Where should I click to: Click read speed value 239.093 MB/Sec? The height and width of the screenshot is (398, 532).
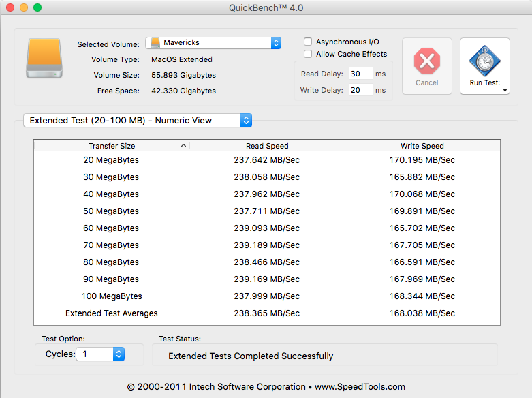point(266,228)
